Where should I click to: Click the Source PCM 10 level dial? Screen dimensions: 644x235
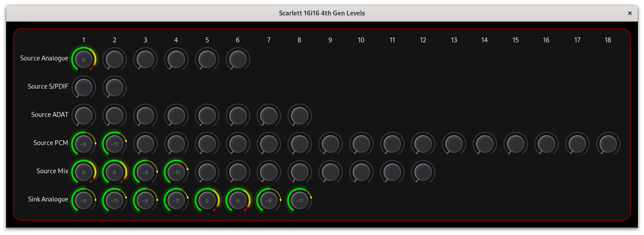361,143
